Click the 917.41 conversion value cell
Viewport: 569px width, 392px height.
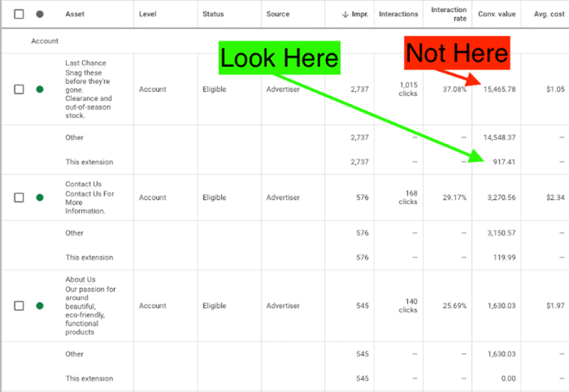tap(504, 162)
